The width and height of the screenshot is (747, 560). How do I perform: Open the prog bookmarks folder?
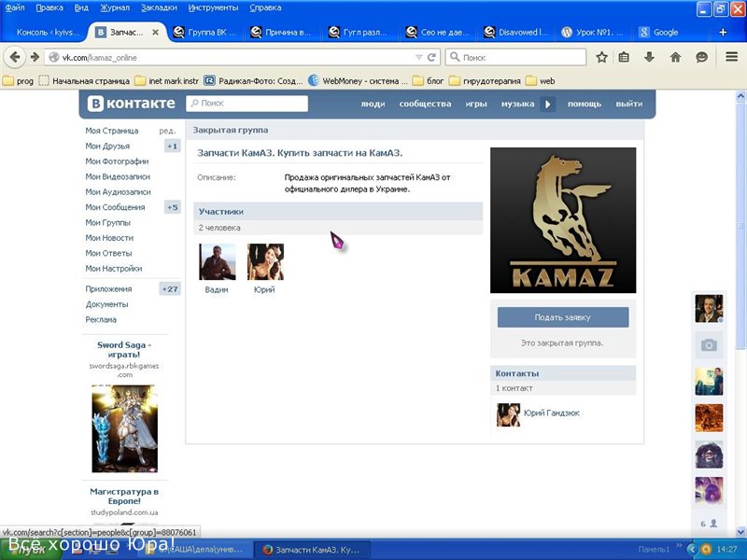19,81
